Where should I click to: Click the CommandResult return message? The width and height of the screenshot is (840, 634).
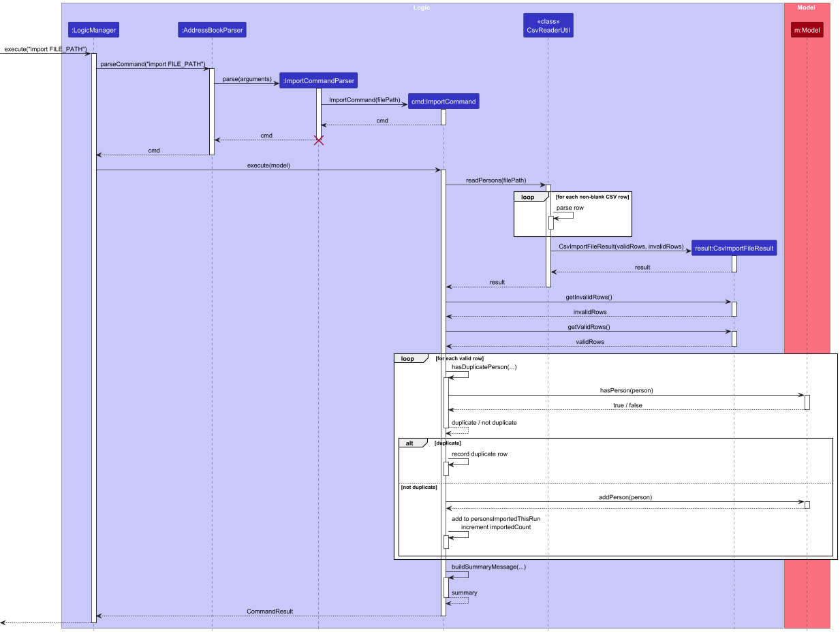(x=270, y=612)
